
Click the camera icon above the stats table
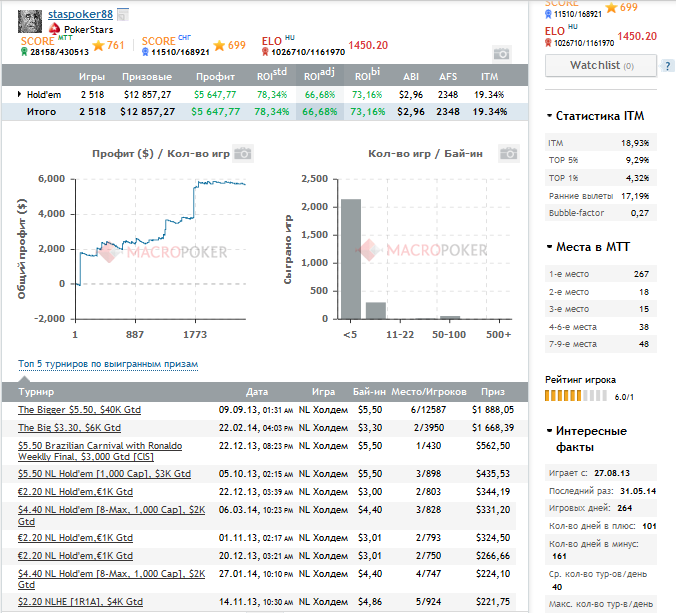click(x=502, y=53)
